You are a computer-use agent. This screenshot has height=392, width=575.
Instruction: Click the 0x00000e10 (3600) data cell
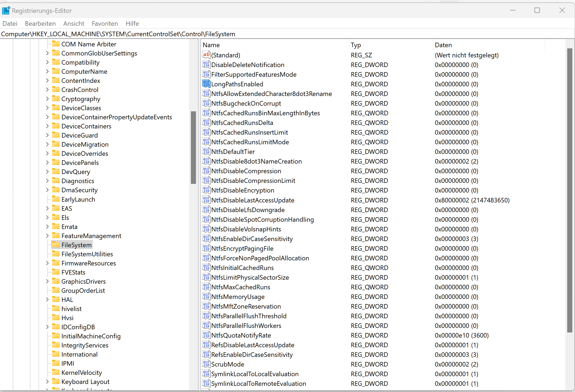462,335
